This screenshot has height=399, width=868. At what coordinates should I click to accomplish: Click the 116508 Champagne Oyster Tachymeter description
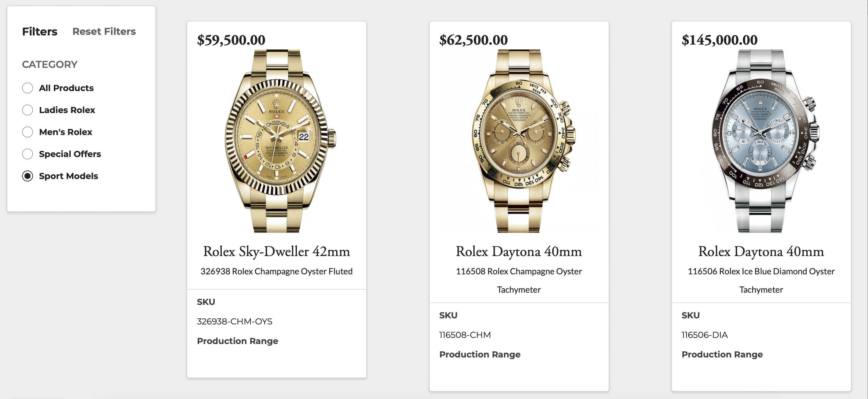click(x=519, y=280)
